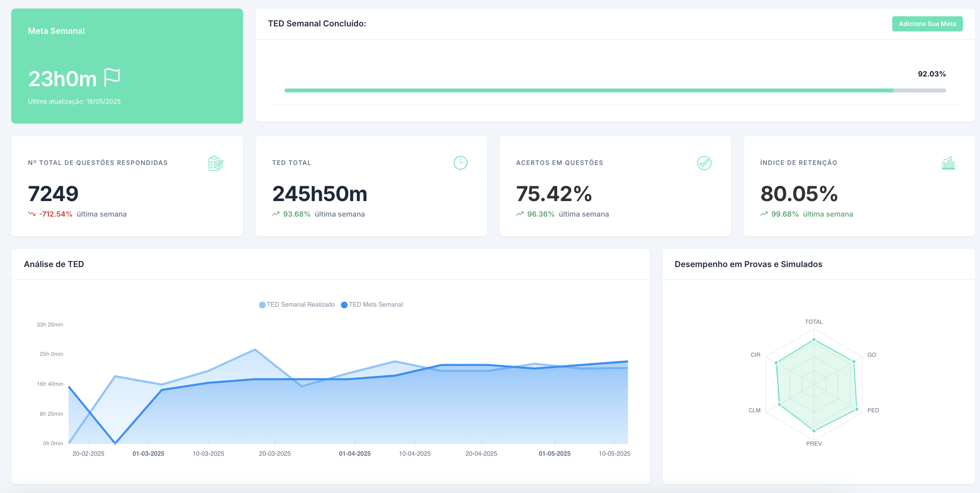The height and width of the screenshot is (493, 980).
Task: Click the flag icon beside 23h0m
Action: [112, 77]
